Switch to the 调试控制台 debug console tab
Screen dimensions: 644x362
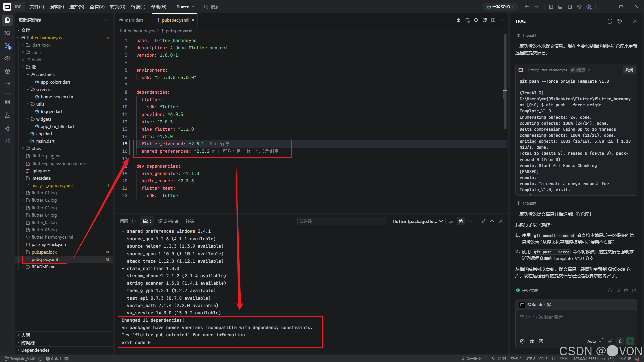coord(168,221)
